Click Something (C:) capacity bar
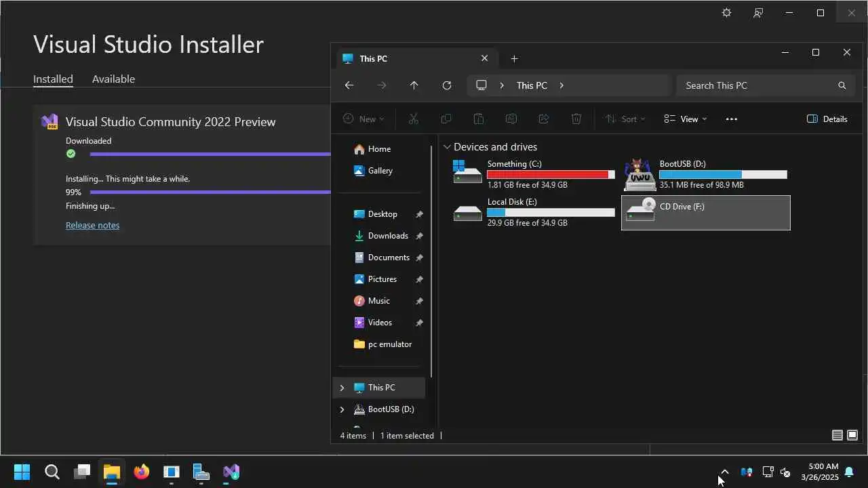 point(551,175)
